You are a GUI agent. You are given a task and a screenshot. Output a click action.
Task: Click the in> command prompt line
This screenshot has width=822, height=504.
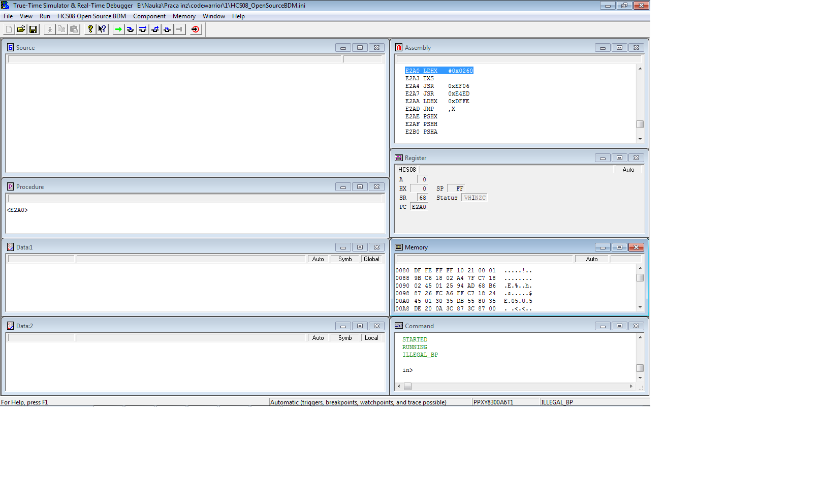[408, 370]
